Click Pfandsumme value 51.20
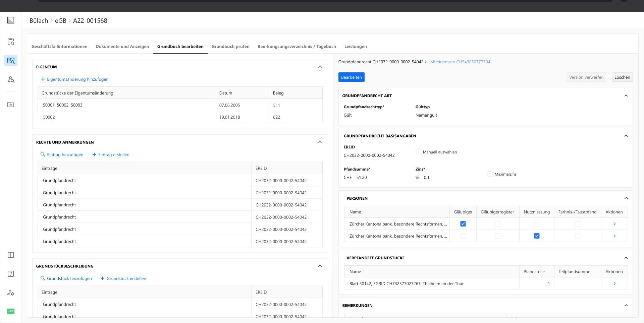Image resolution: width=644 pixels, height=323 pixels. 362,177
